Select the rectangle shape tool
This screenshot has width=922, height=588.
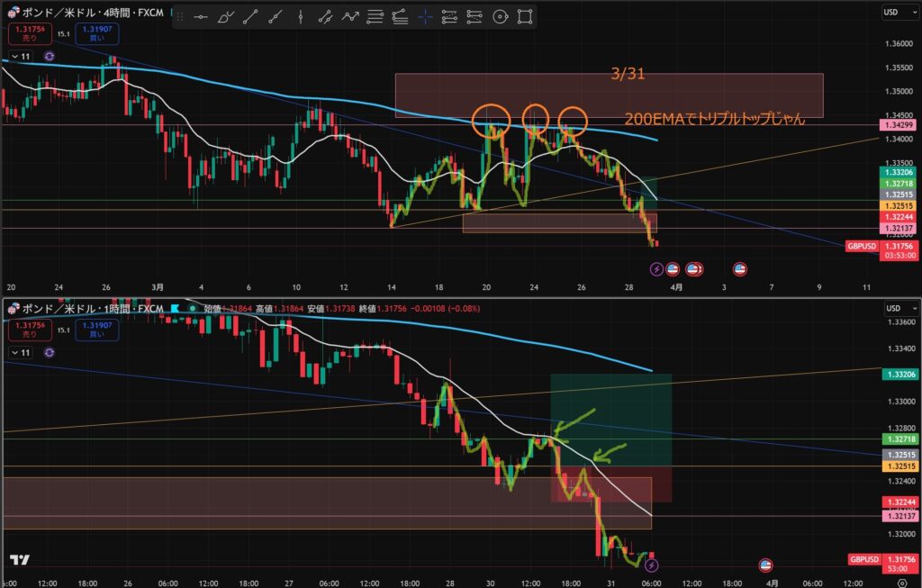[x=526, y=16]
